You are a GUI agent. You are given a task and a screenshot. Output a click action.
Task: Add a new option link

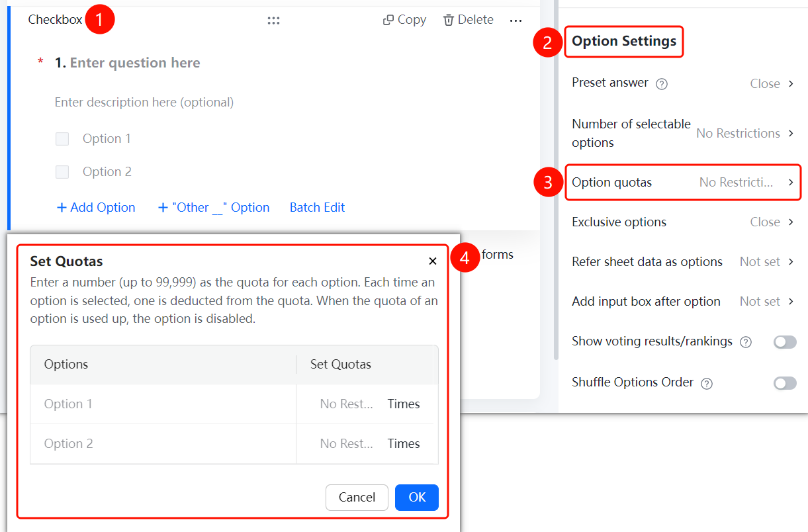point(96,208)
